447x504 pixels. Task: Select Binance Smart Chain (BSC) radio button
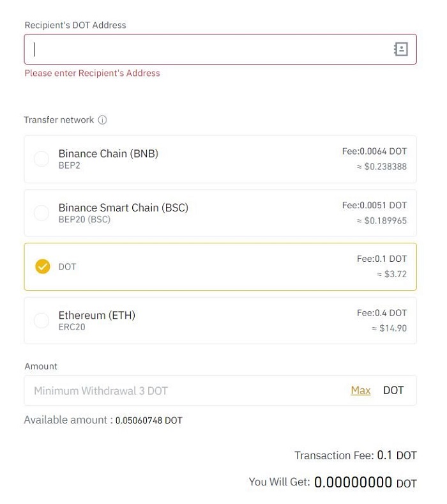pyautogui.click(x=42, y=213)
